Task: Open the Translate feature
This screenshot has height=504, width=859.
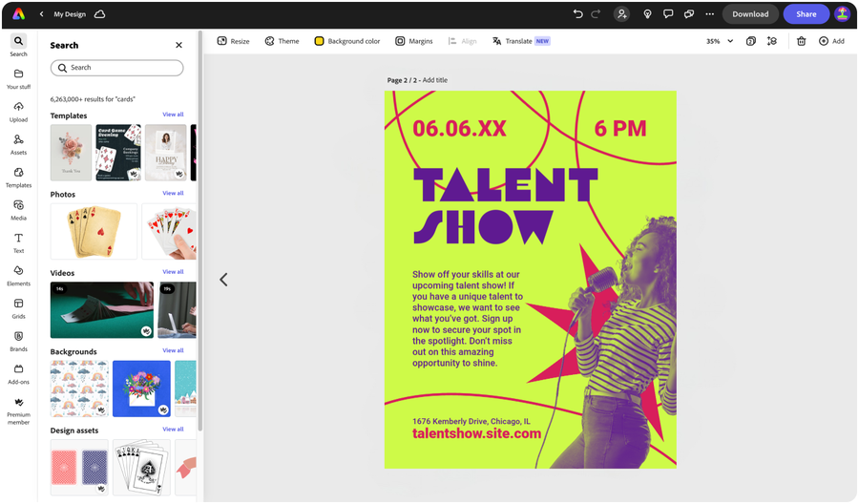Action: coord(520,41)
